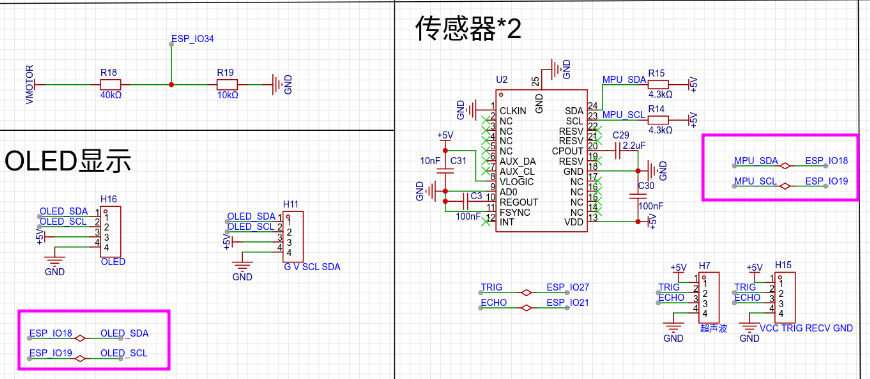This screenshot has height=379, width=870.
Task: Select capacitor C31 10nF symbol
Action: (x=442, y=171)
